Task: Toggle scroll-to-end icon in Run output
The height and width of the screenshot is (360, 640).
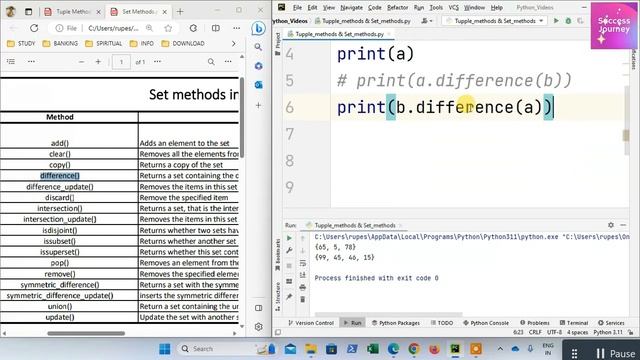Action: click(x=302, y=275)
